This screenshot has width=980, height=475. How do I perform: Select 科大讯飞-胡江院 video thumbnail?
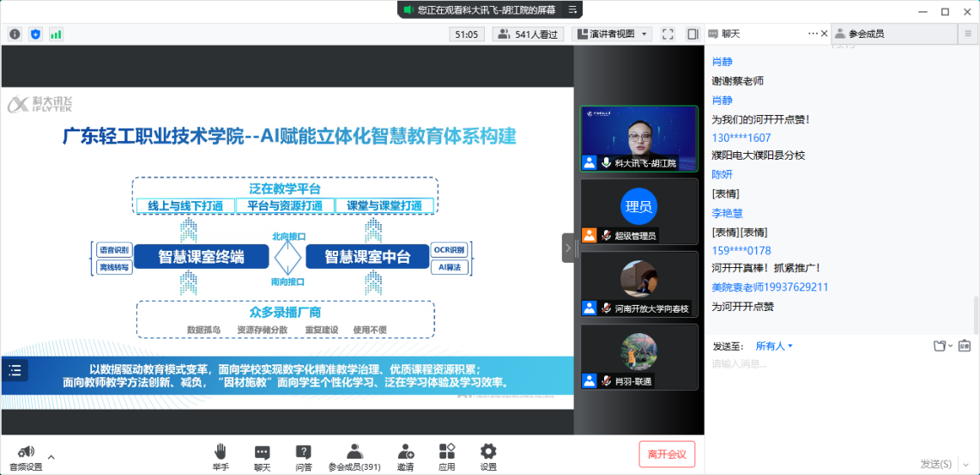click(x=638, y=138)
